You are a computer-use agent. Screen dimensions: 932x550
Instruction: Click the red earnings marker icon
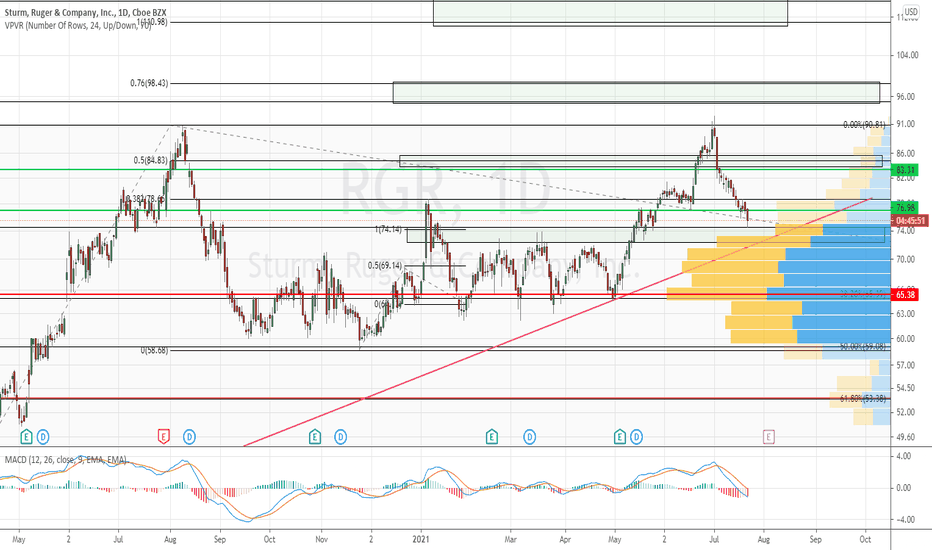point(163,437)
